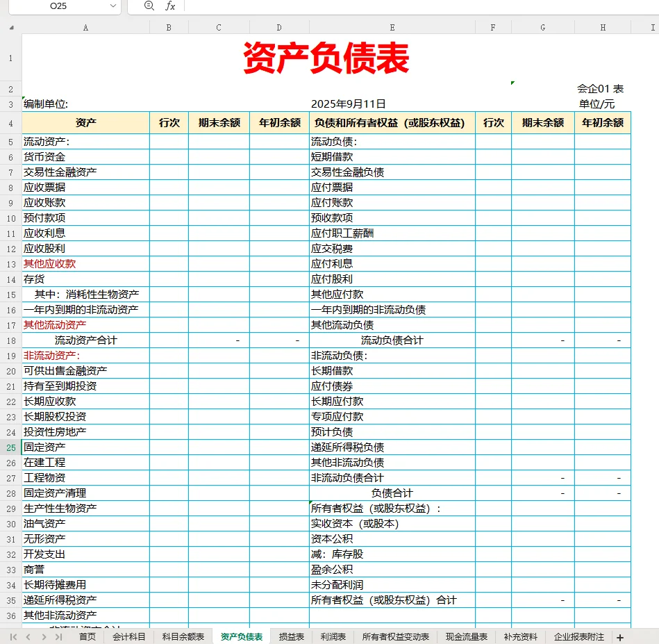Select row 25 header

[x=11, y=447]
